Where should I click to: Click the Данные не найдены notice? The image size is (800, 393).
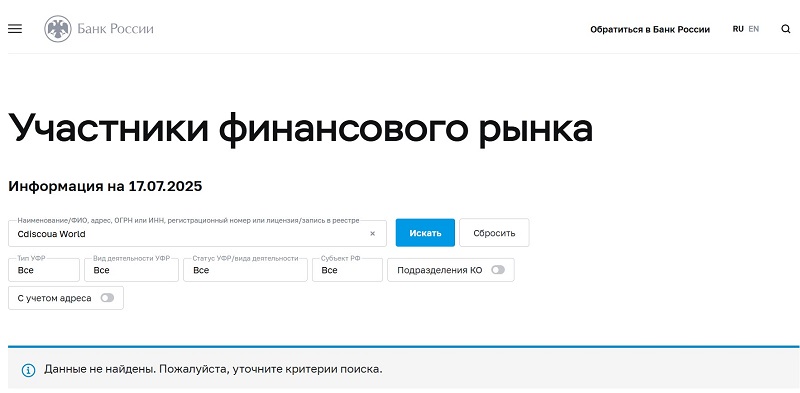pos(404,369)
